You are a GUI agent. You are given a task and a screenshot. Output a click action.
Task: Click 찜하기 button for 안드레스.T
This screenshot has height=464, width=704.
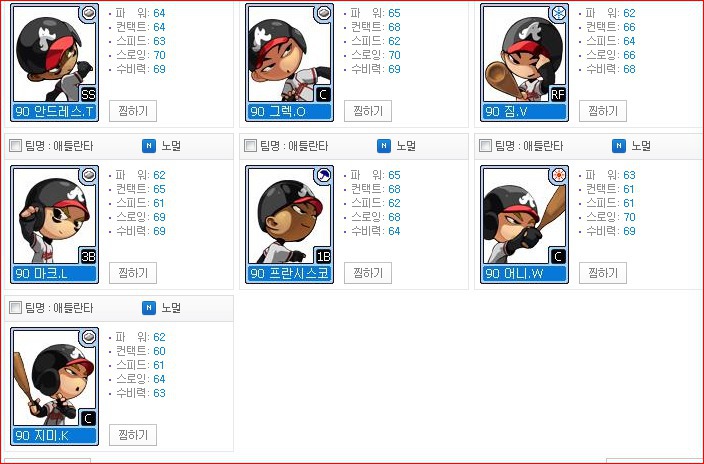133,111
